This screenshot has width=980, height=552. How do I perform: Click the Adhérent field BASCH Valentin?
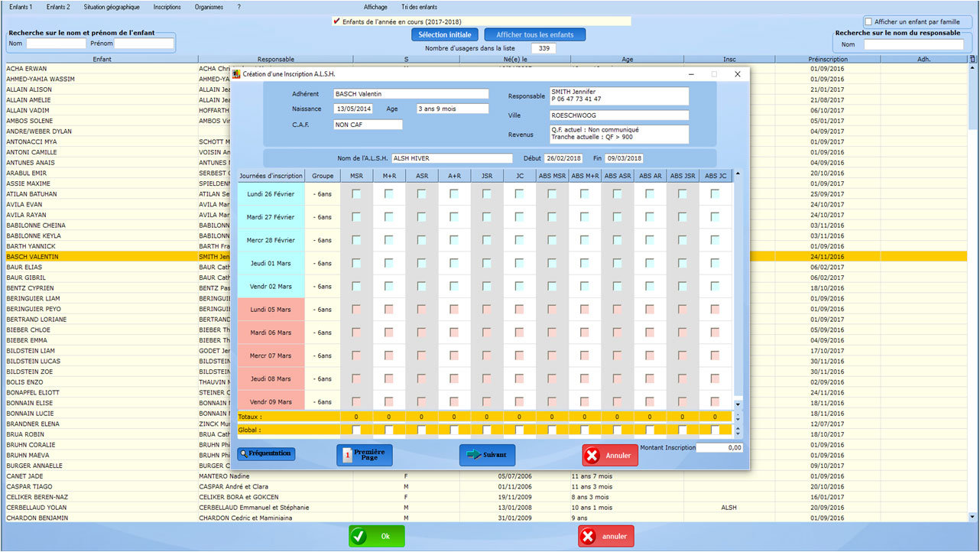(x=410, y=94)
